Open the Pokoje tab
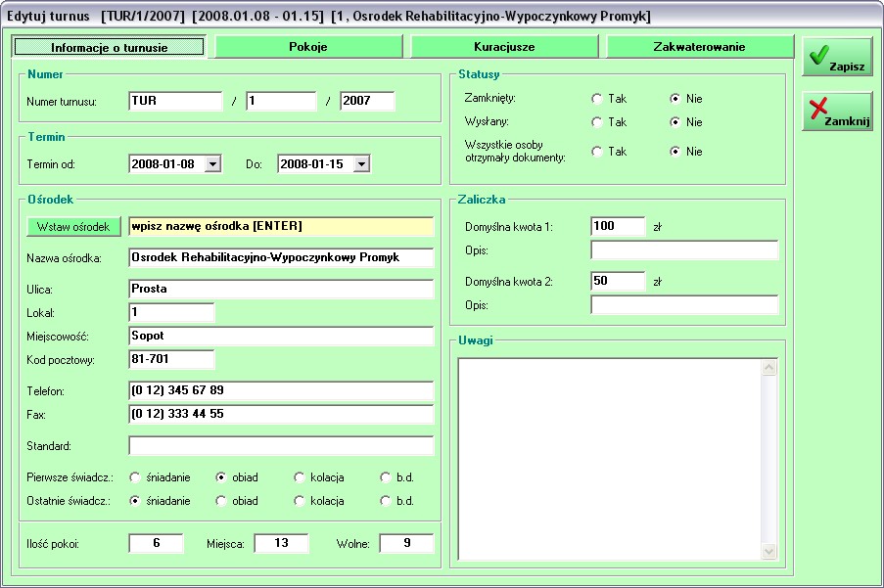 (x=308, y=47)
